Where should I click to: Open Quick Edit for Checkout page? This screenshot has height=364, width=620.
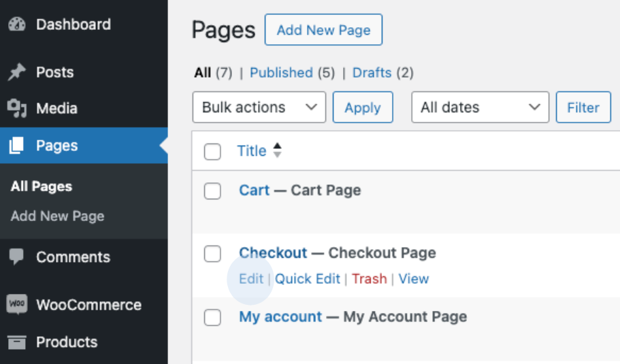tap(308, 279)
